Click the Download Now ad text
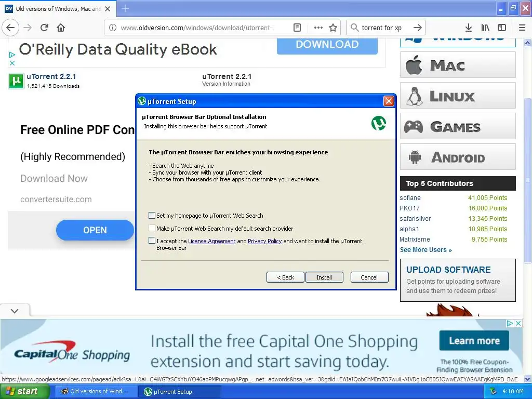The image size is (532, 399). (x=54, y=179)
